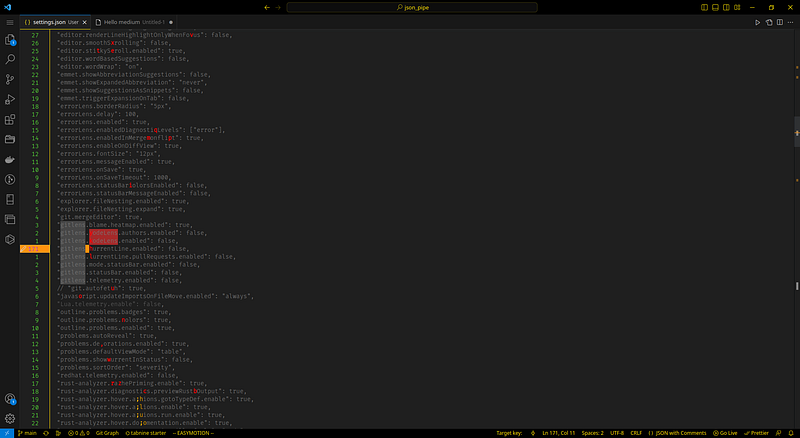
Task: Click the hamburger application menu
Action: [x=10, y=22]
